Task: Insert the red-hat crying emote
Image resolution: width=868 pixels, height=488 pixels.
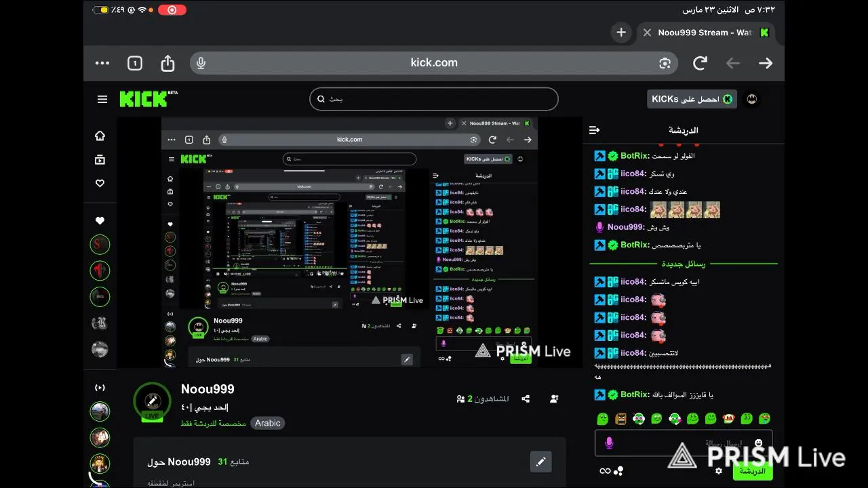Action: (729, 419)
